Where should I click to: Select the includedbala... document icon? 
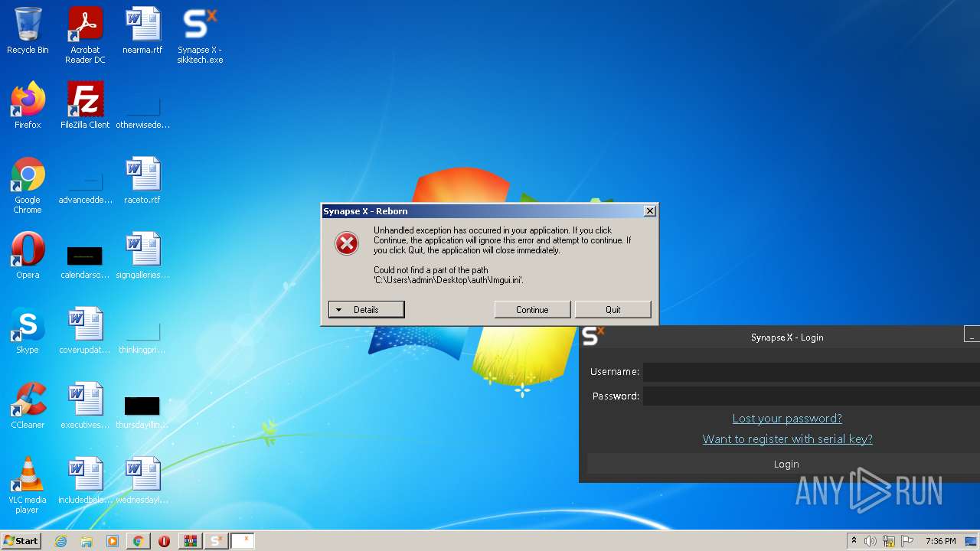click(x=85, y=481)
